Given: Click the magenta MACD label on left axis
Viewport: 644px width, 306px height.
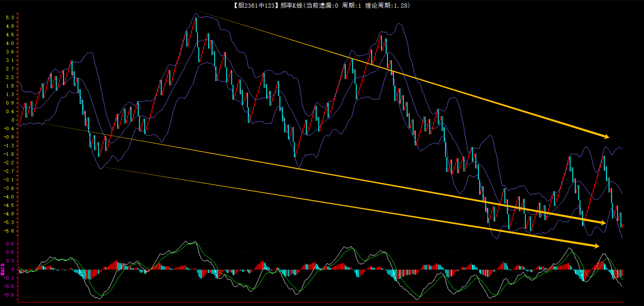Looking at the screenshot, I should click(3, 269).
